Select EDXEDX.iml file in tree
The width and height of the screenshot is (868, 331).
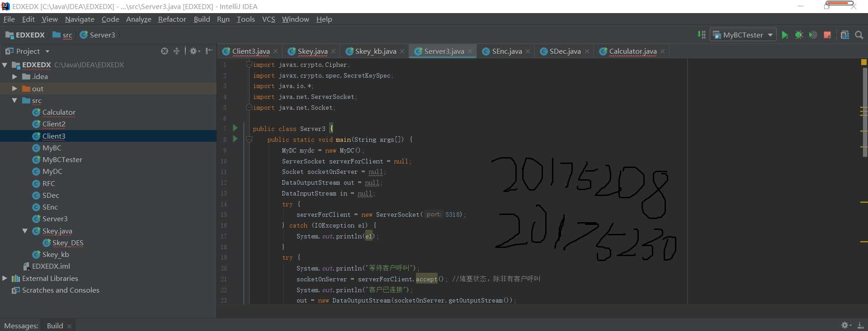(x=51, y=266)
